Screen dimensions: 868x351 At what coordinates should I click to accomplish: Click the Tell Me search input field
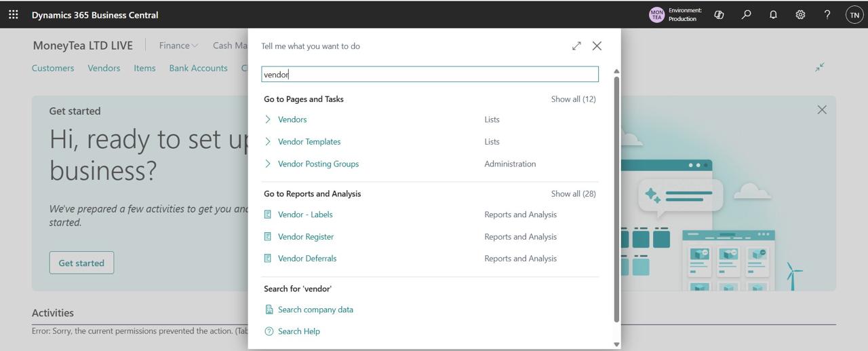click(x=430, y=75)
